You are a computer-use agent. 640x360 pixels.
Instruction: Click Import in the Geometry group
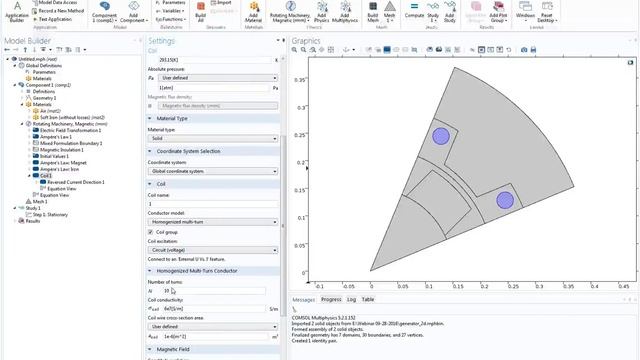221,2
